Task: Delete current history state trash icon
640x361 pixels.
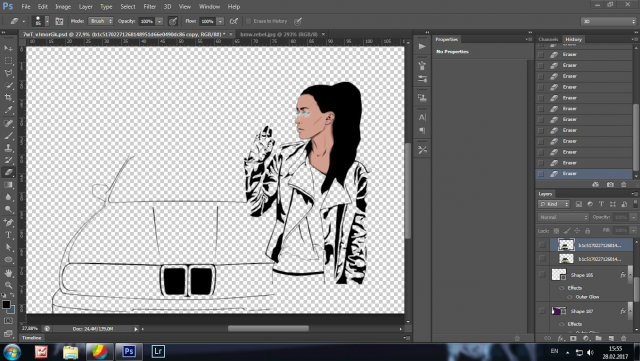Action: pos(624,185)
